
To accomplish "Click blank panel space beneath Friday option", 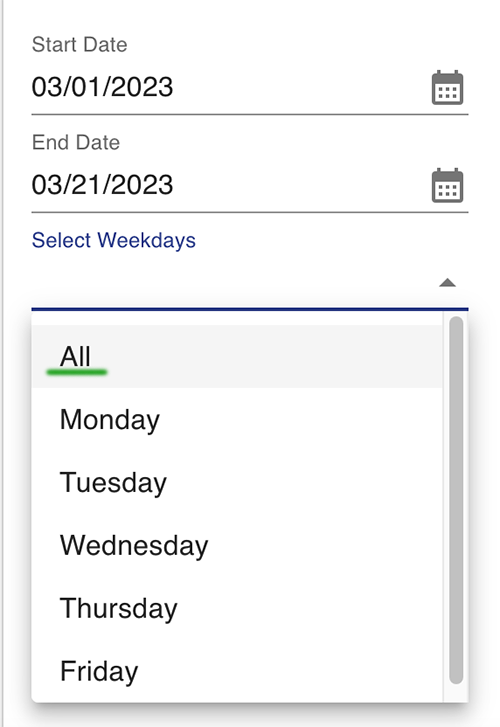I will coord(250,715).
